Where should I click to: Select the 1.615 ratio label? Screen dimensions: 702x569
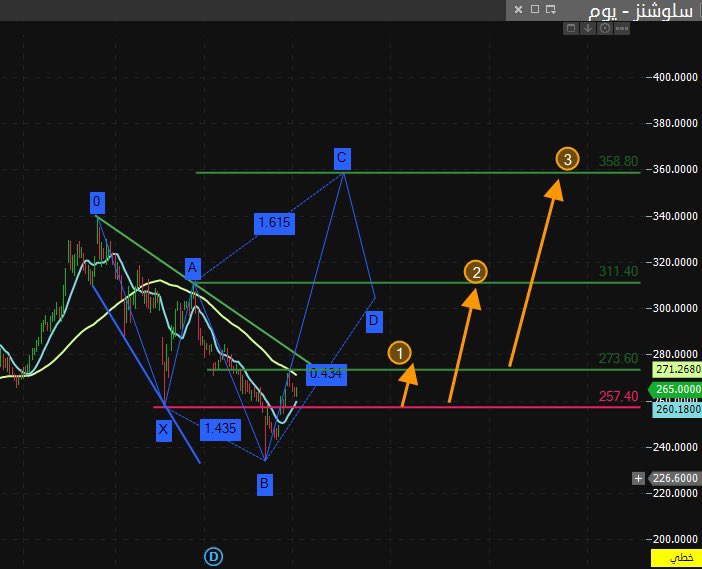click(274, 223)
